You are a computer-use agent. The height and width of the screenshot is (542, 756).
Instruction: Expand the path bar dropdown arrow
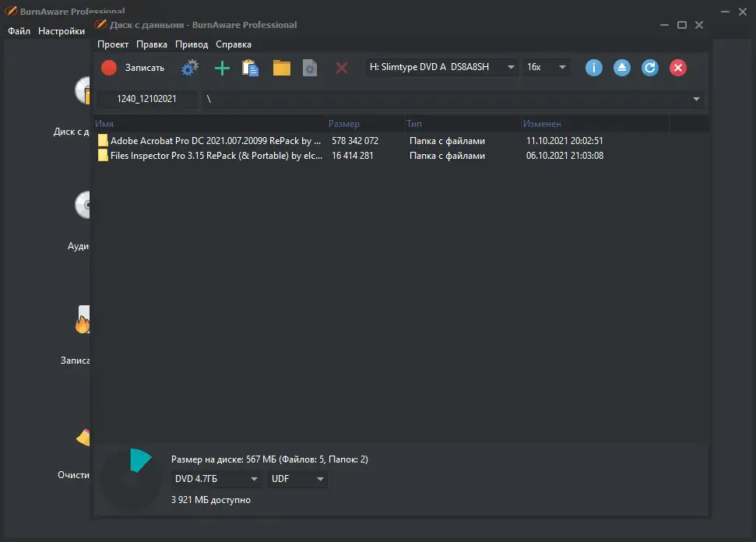tap(696, 99)
